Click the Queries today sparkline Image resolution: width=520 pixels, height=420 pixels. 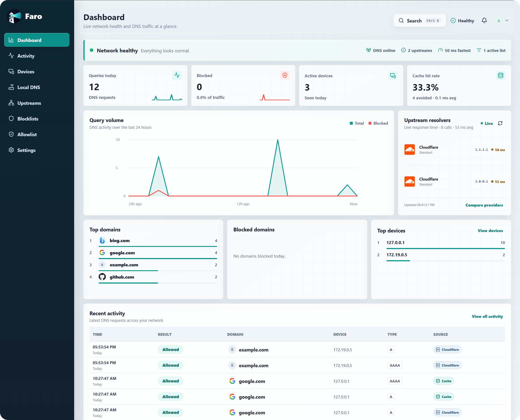click(x=167, y=97)
